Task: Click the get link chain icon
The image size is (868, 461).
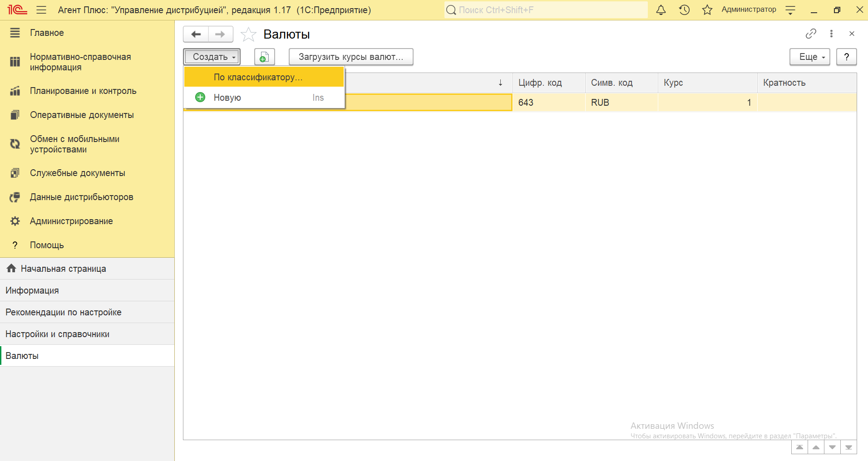Action: (x=811, y=34)
